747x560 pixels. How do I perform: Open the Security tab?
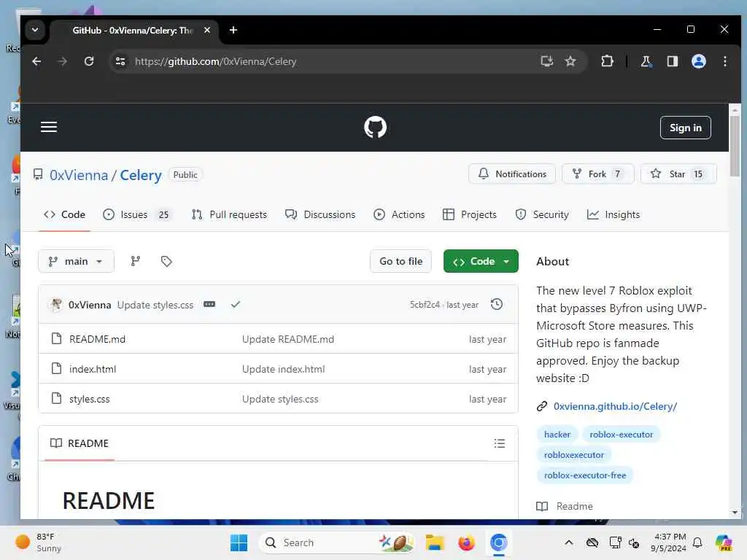tap(542, 215)
